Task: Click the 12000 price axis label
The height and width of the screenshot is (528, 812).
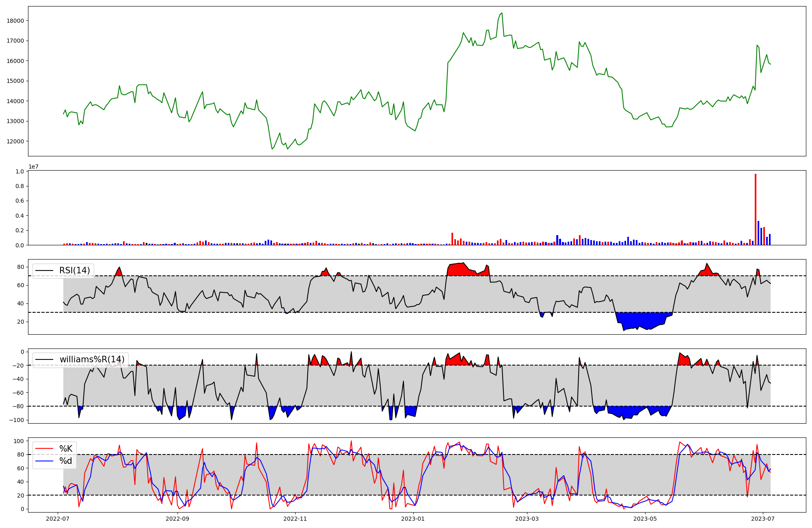Action: click(15, 141)
